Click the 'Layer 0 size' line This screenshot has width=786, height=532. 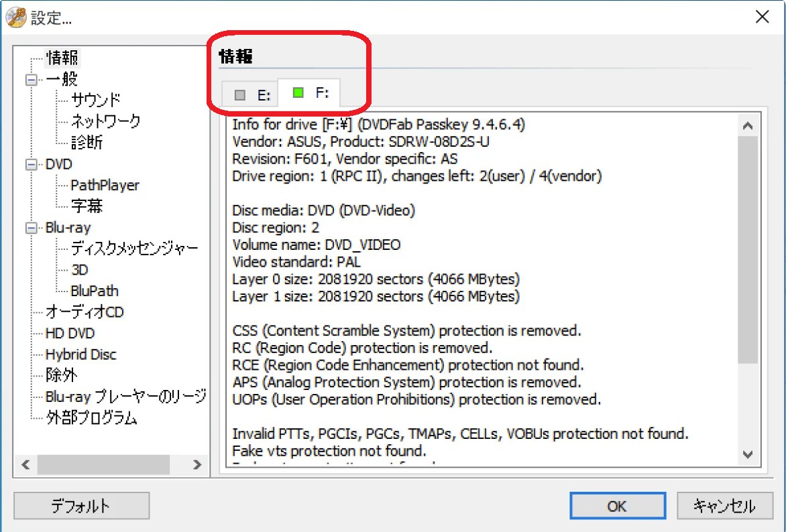coord(376,279)
